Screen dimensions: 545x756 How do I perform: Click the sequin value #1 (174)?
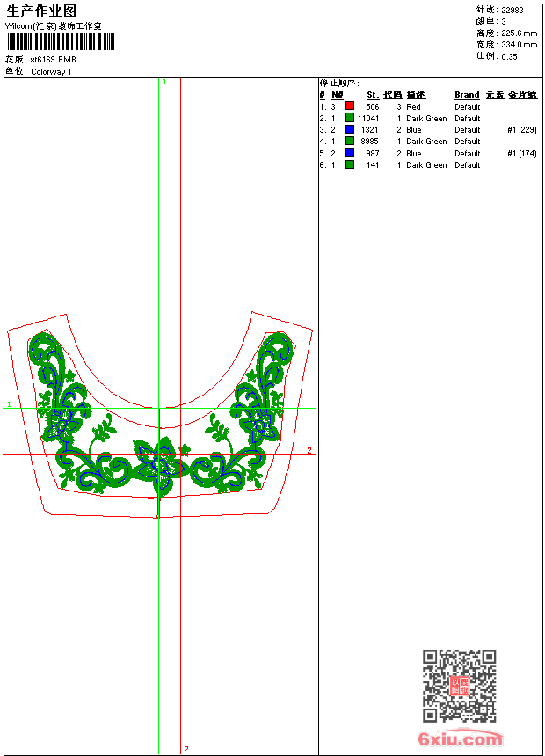[x=522, y=154]
